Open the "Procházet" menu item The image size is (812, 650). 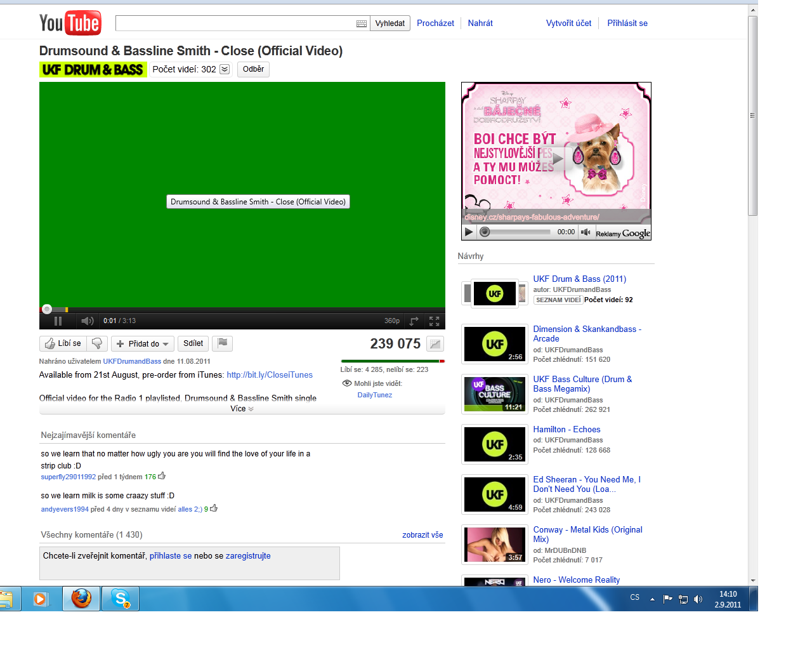(435, 23)
